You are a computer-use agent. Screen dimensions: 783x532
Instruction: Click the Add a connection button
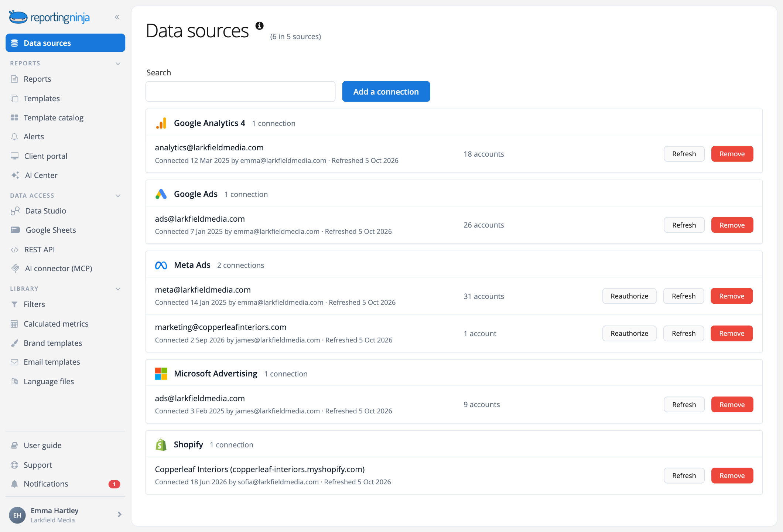pyautogui.click(x=386, y=92)
